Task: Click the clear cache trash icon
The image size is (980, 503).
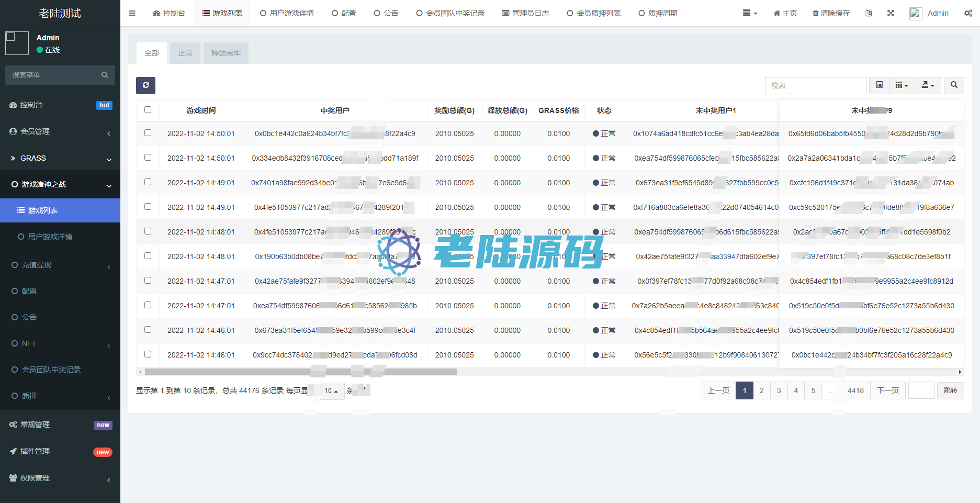Action: (x=831, y=13)
